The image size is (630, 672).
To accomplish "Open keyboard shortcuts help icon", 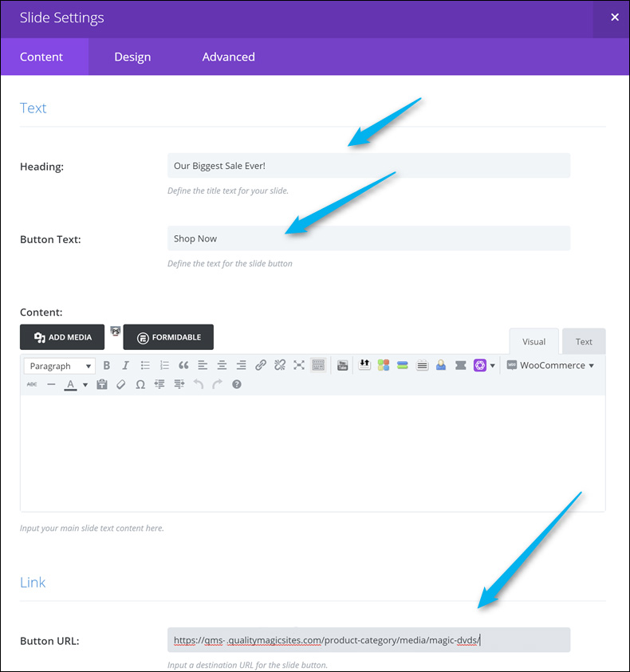I will tap(237, 384).
